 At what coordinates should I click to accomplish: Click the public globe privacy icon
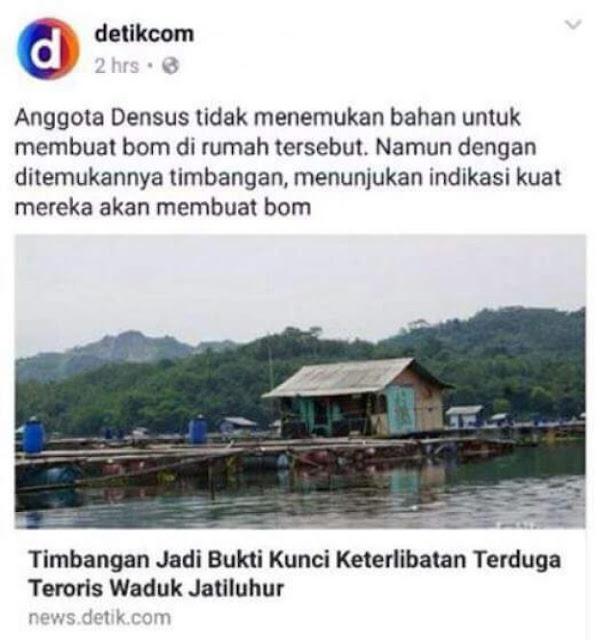171,66
